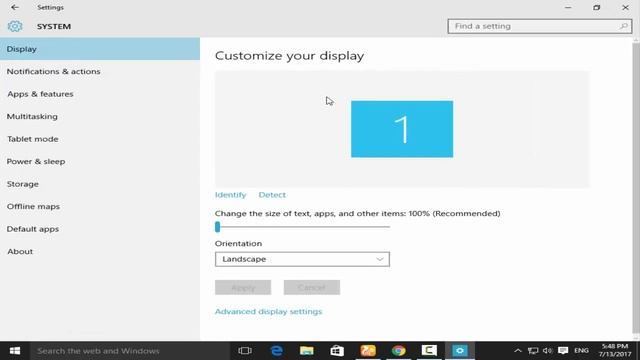The width and height of the screenshot is (640, 360).
Task: Open the taskbar clock and date
Action: point(615,351)
